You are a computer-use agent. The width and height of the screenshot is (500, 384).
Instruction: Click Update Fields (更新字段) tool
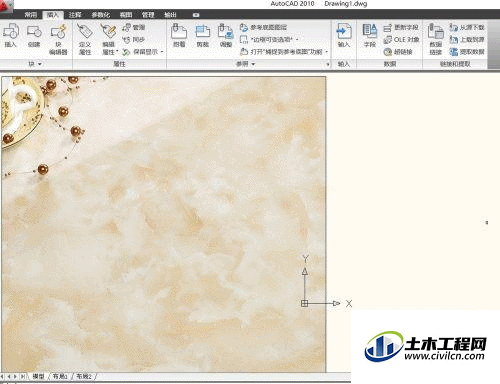pyautogui.click(x=401, y=27)
